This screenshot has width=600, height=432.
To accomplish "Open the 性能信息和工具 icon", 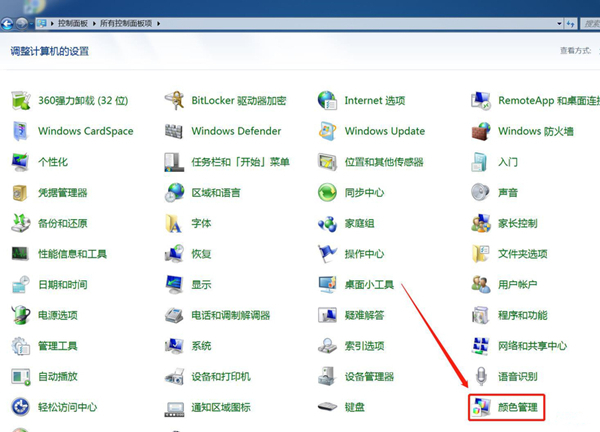I will point(21,254).
